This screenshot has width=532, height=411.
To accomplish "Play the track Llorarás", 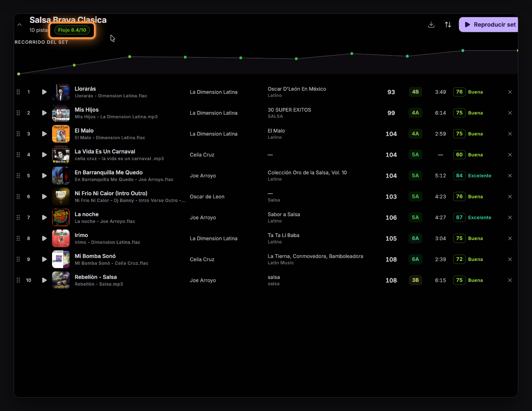I will click(44, 92).
